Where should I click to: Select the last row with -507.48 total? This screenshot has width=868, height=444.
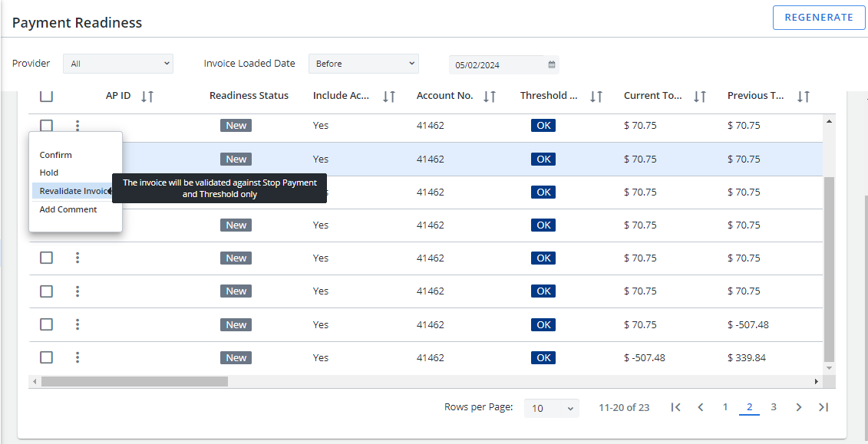pos(47,357)
